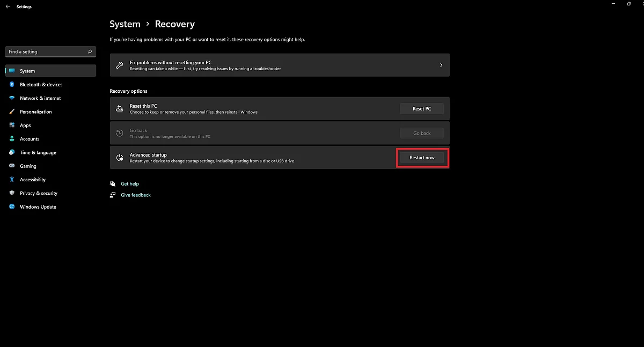Click the Apps grid icon in sidebar

click(12, 125)
